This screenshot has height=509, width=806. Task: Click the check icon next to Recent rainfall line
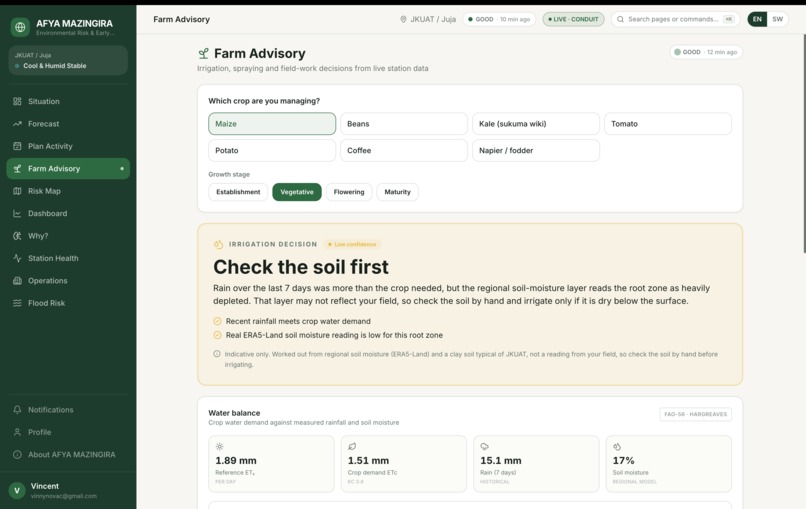tap(217, 321)
